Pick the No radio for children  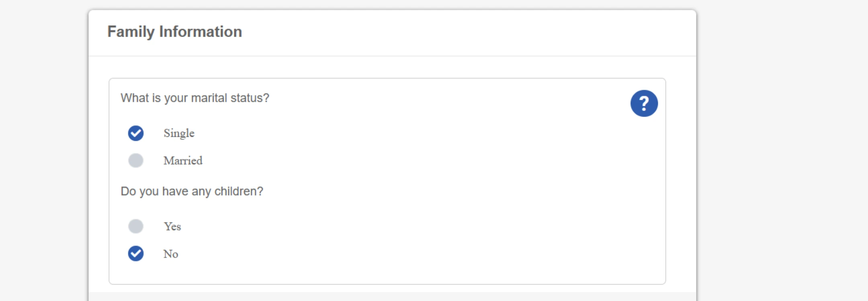pos(136,254)
